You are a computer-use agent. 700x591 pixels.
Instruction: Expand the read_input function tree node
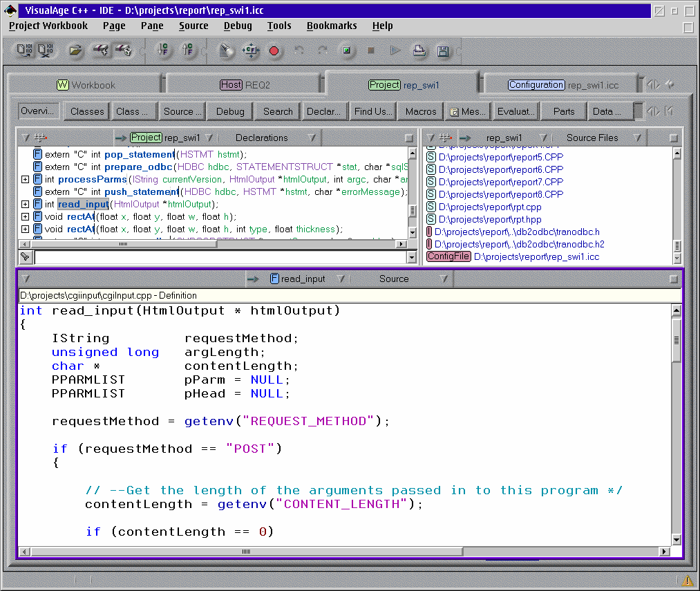tap(26, 204)
